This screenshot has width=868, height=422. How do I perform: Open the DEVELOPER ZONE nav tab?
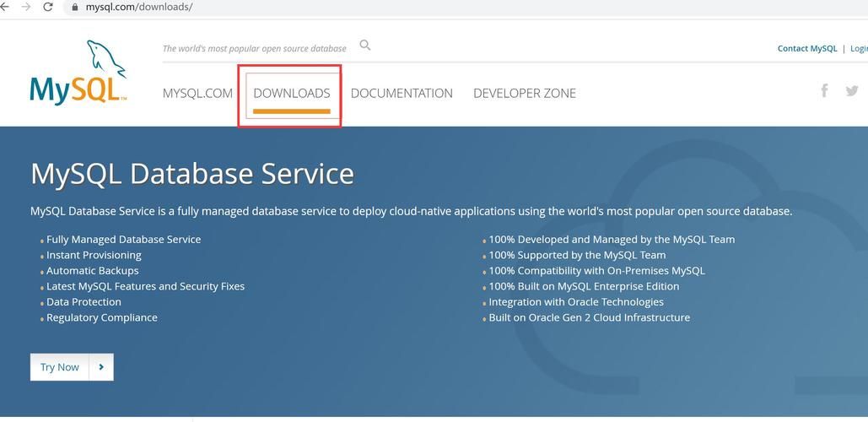point(525,93)
